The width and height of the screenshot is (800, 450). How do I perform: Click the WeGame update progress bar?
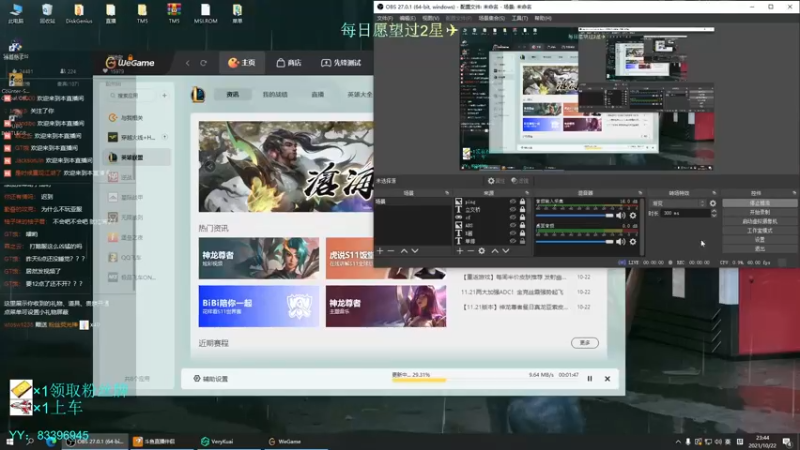click(485, 380)
